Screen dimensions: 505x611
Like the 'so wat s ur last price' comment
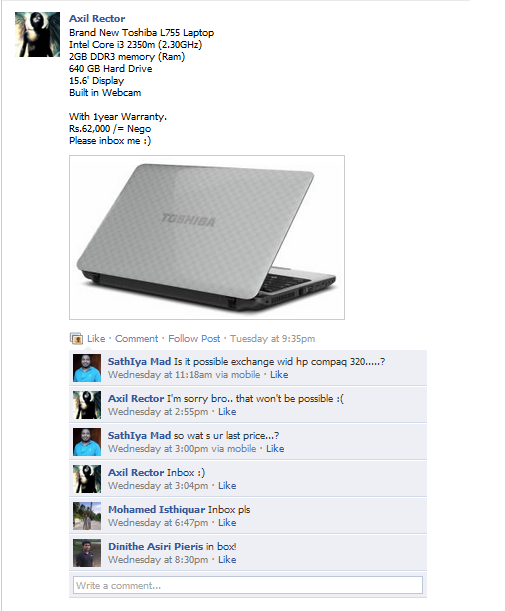click(x=275, y=449)
